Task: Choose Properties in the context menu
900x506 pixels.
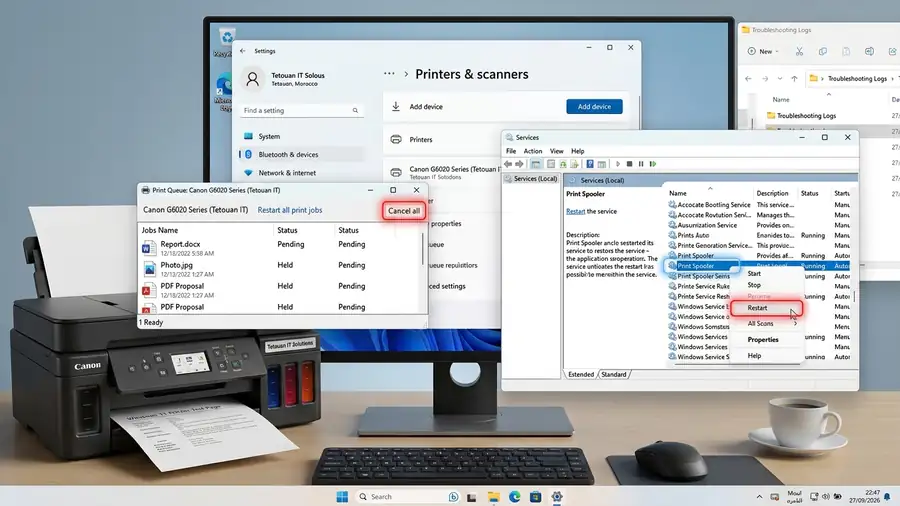Action: [763, 340]
